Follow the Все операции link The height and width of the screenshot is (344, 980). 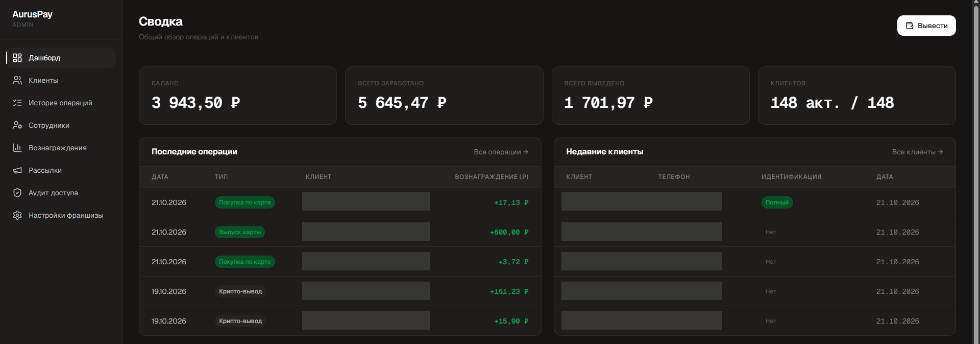click(501, 152)
